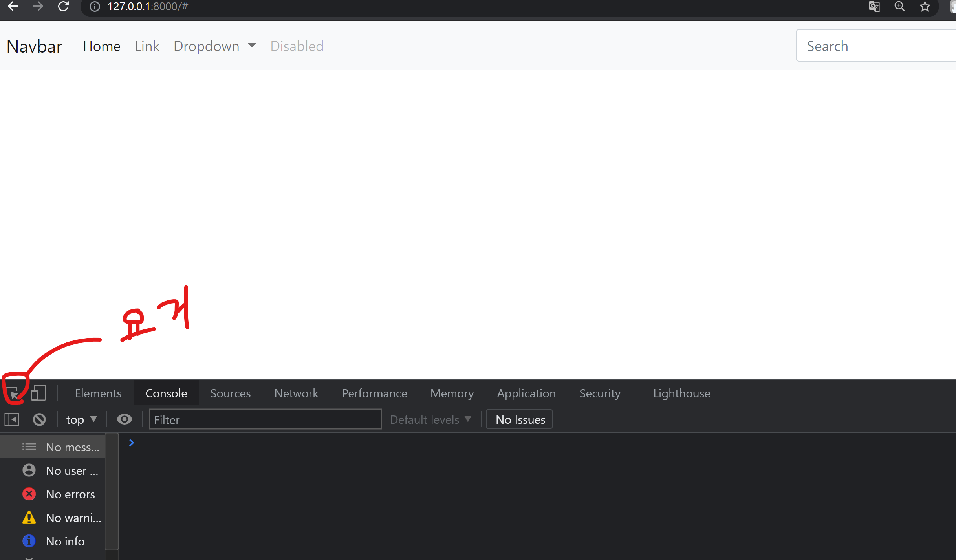956x560 pixels.
Task: Click the browser back arrow
Action: pyautogui.click(x=13, y=6)
